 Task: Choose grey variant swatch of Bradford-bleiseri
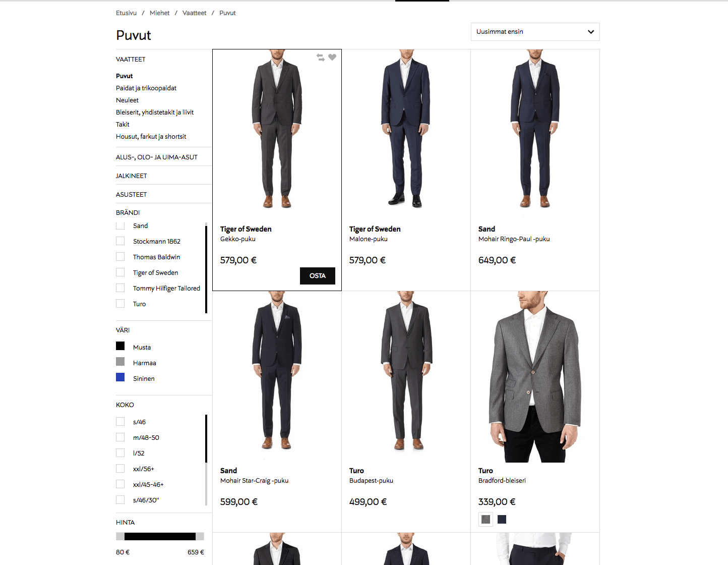tap(486, 519)
